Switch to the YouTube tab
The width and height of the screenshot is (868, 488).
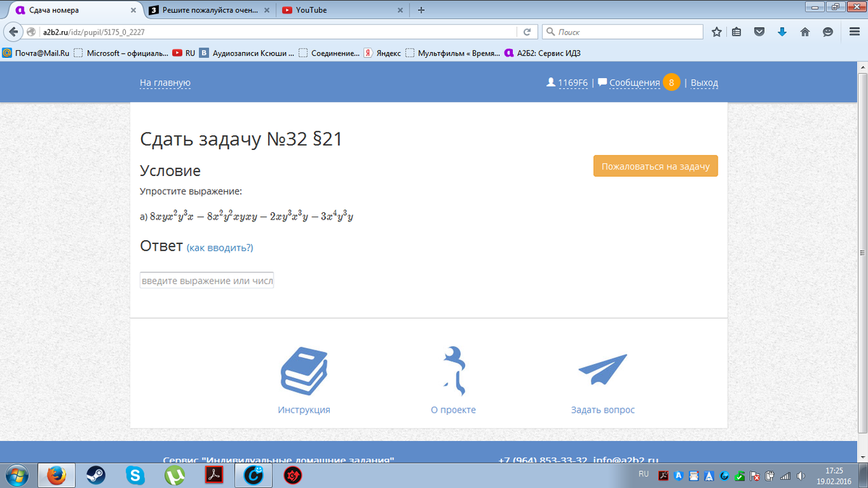[343, 10]
